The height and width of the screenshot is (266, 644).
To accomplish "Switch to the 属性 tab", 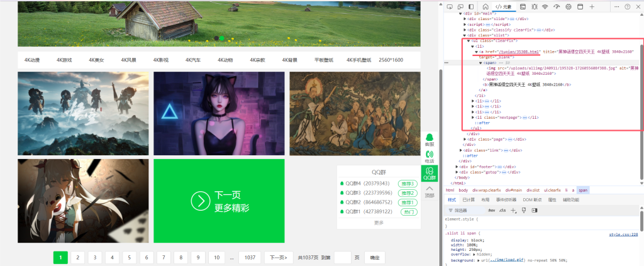I will pos(552,200).
